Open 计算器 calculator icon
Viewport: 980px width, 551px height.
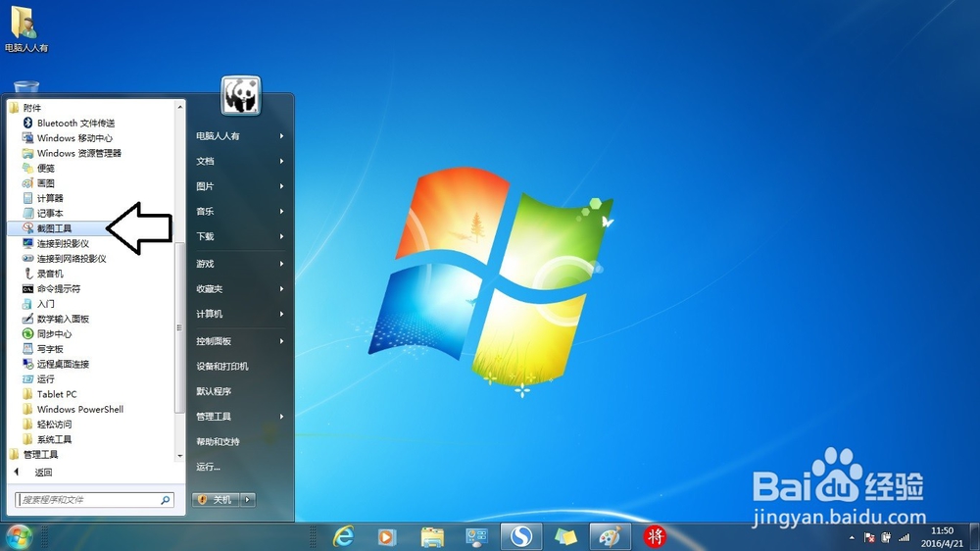27,198
